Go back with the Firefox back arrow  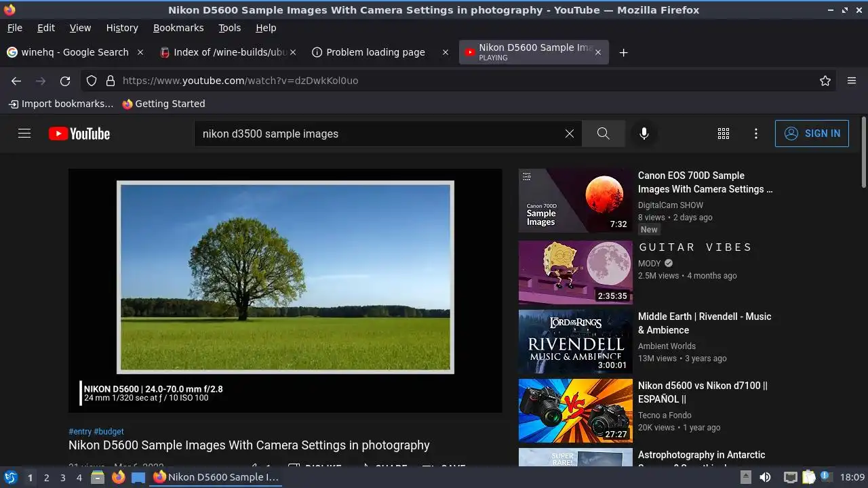pos(16,81)
